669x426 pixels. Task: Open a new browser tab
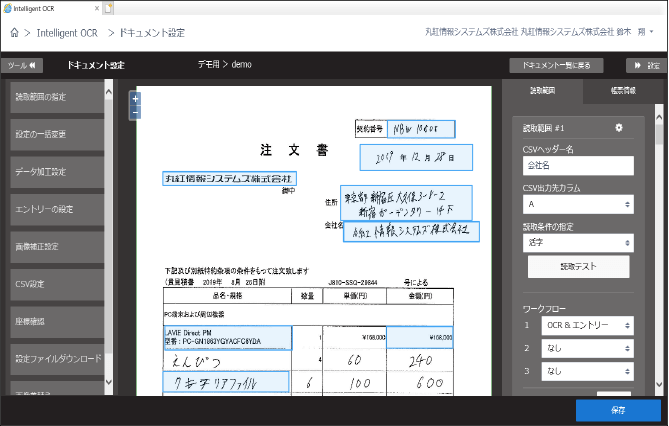(108, 7)
